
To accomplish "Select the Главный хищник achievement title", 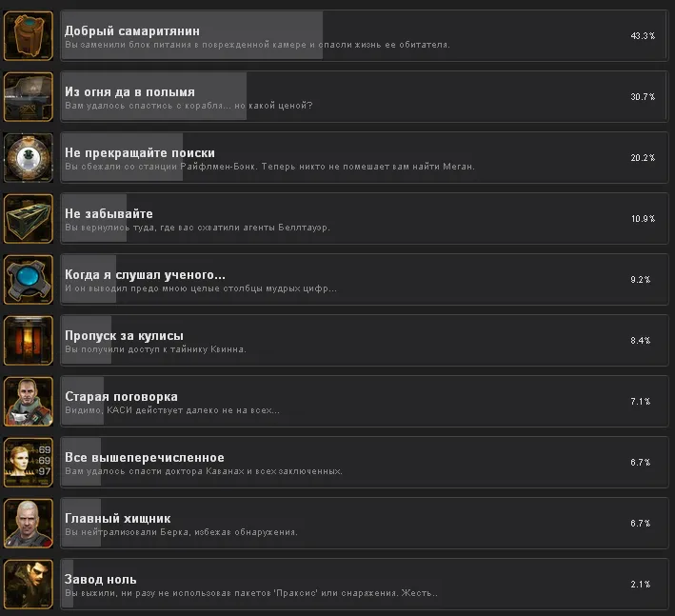I will click(x=118, y=518).
